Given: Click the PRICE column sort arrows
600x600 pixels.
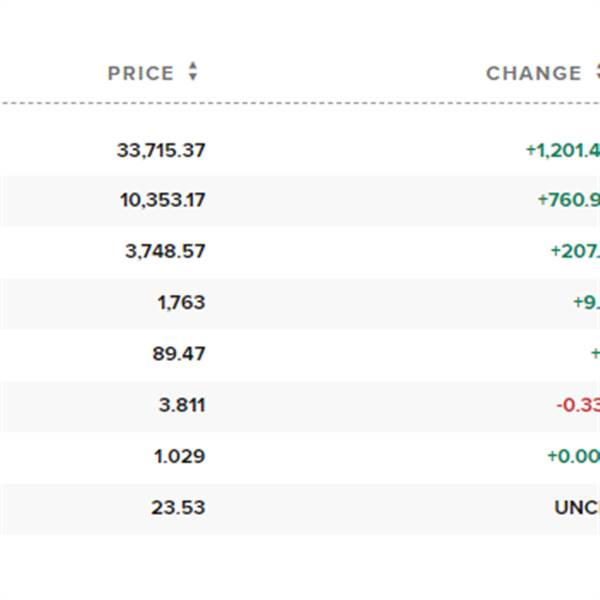Looking at the screenshot, I should click(x=193, y=72).
